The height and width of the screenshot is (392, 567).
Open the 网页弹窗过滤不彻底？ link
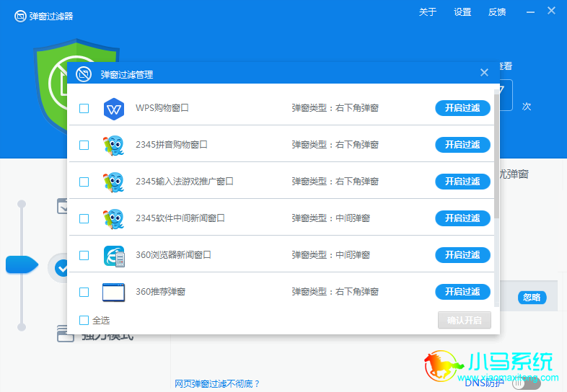click(217, 383)
